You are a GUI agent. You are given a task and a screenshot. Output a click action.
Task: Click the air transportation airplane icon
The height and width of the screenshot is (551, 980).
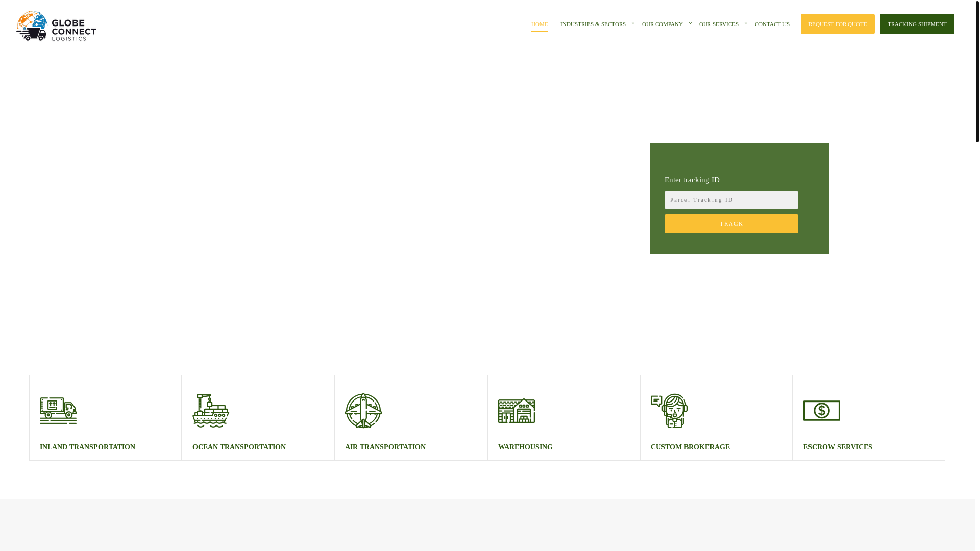click(x=363, y=411)
